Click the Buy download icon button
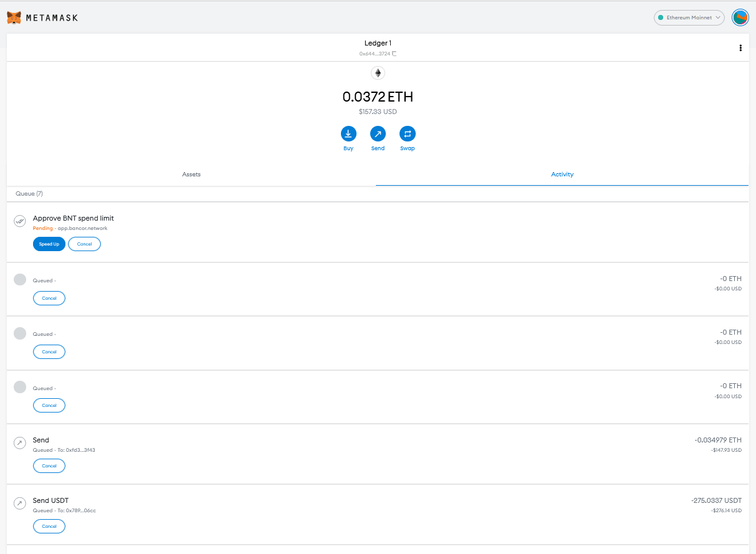This screenshot has width=756, height=554. pyautogui.click(x=348, y=133)
